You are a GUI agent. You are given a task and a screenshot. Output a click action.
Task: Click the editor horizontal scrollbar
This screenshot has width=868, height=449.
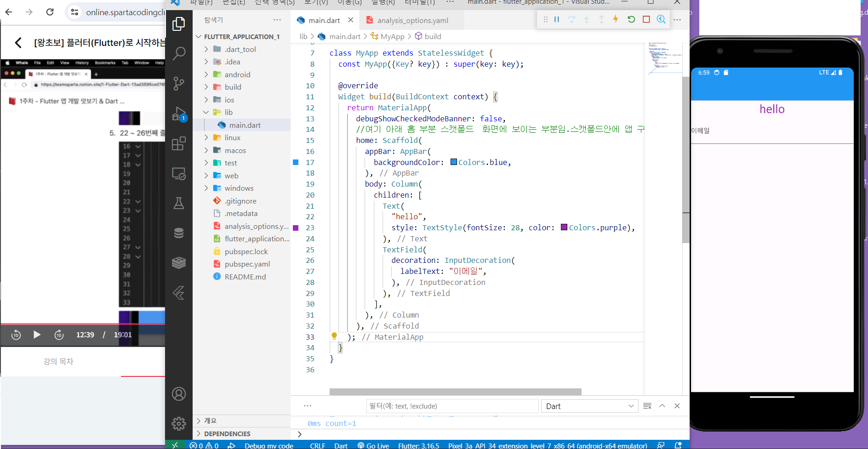(x=455, y=392)
